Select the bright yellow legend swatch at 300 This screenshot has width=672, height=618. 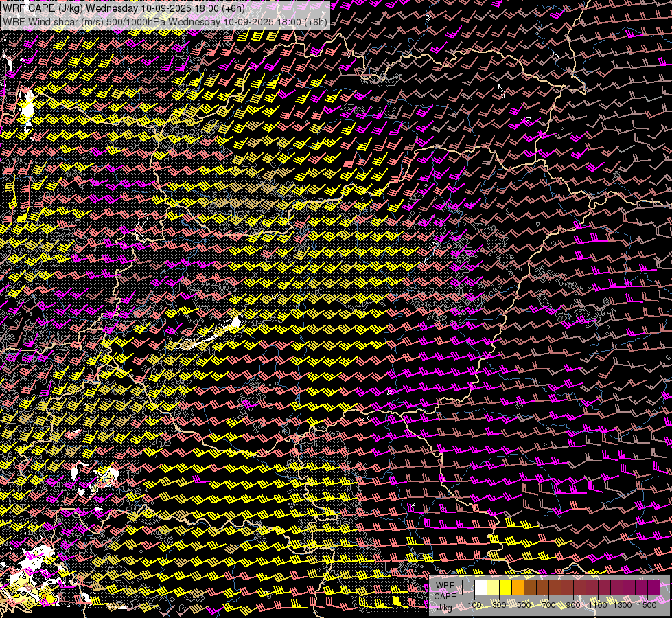(x=506, y=587)
